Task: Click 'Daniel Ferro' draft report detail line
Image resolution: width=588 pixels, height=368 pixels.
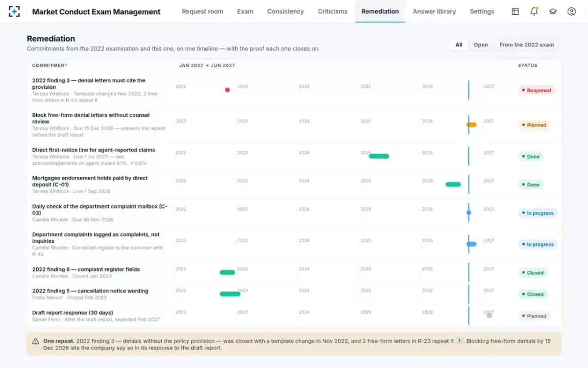Action: 96,319
